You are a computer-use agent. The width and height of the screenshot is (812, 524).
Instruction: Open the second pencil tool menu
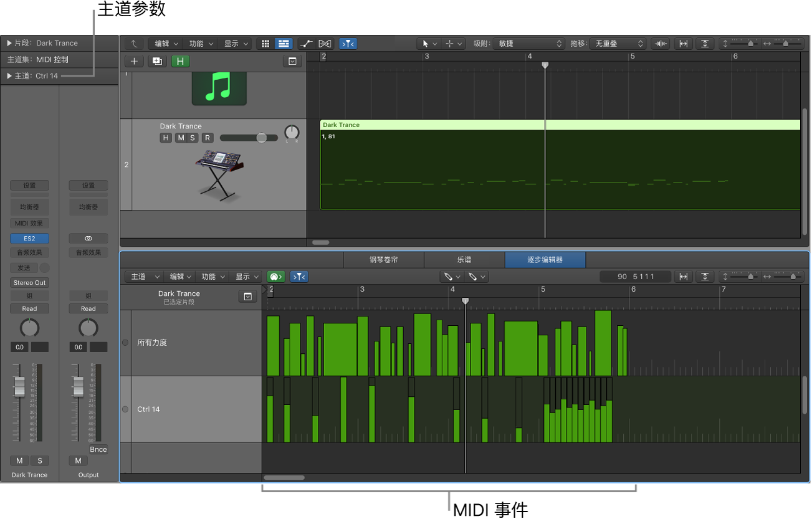[x=476, y=277]
